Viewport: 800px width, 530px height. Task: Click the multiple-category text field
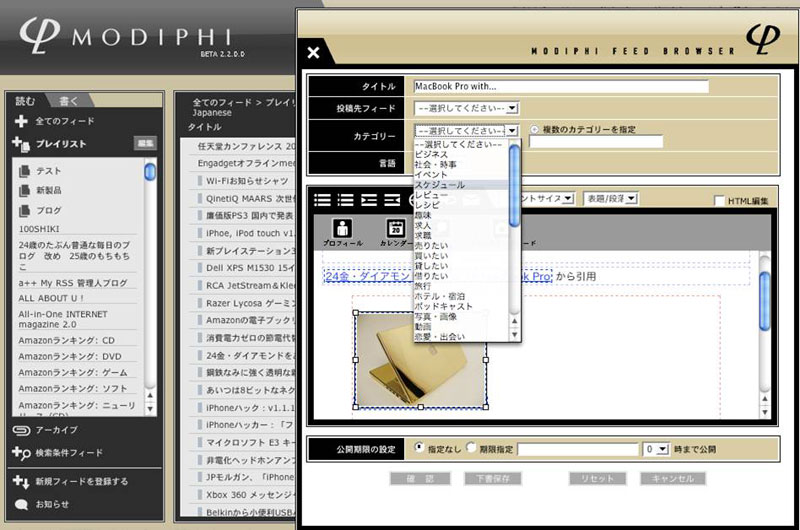pyautogui.click(x=596, y=142)
